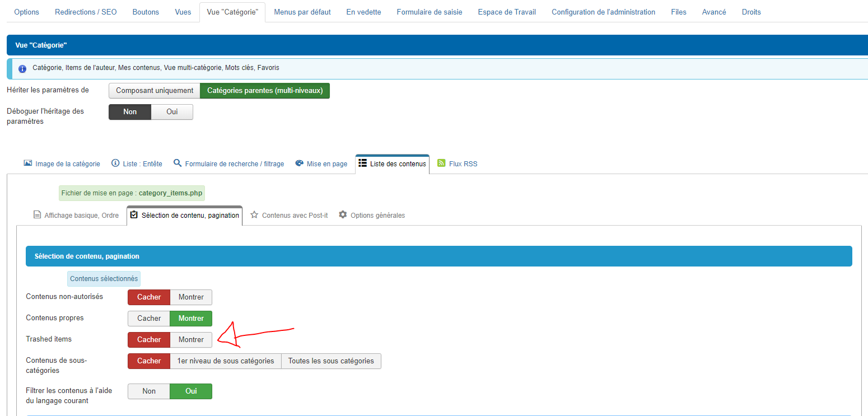The height and width of the screenshot is (416, 868).
Task: Open the En vedette tab
Action: [x=363, y=12]
